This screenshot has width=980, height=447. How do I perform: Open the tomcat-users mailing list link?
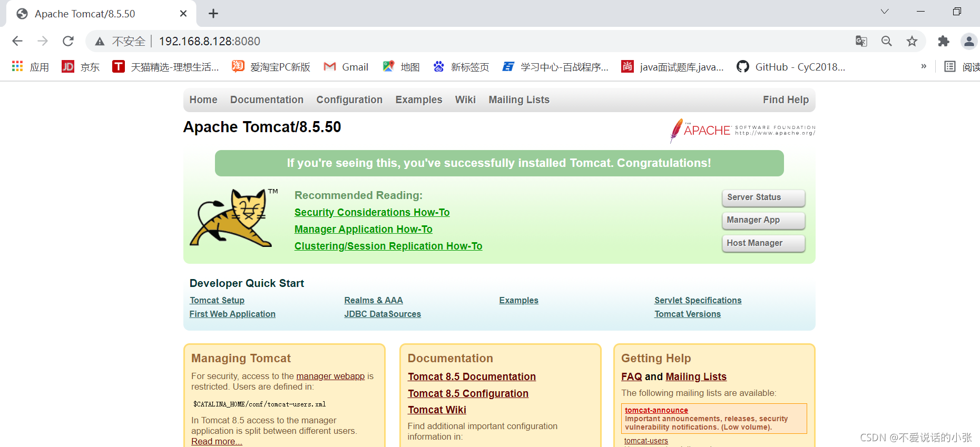pos(646,441)
